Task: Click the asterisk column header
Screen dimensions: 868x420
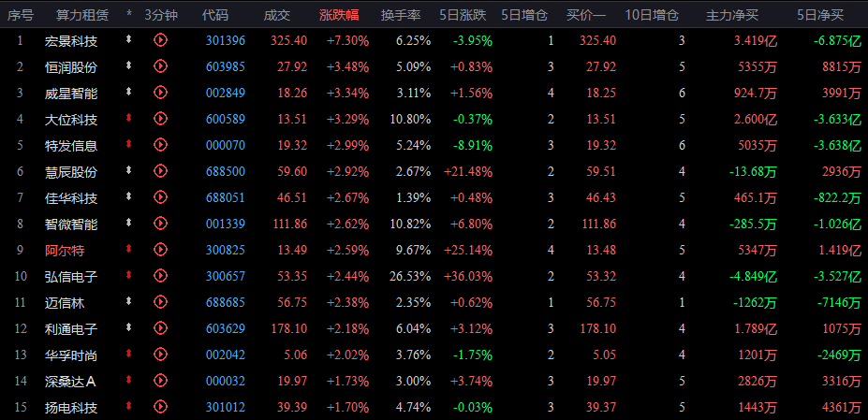Action: [129, 14]
